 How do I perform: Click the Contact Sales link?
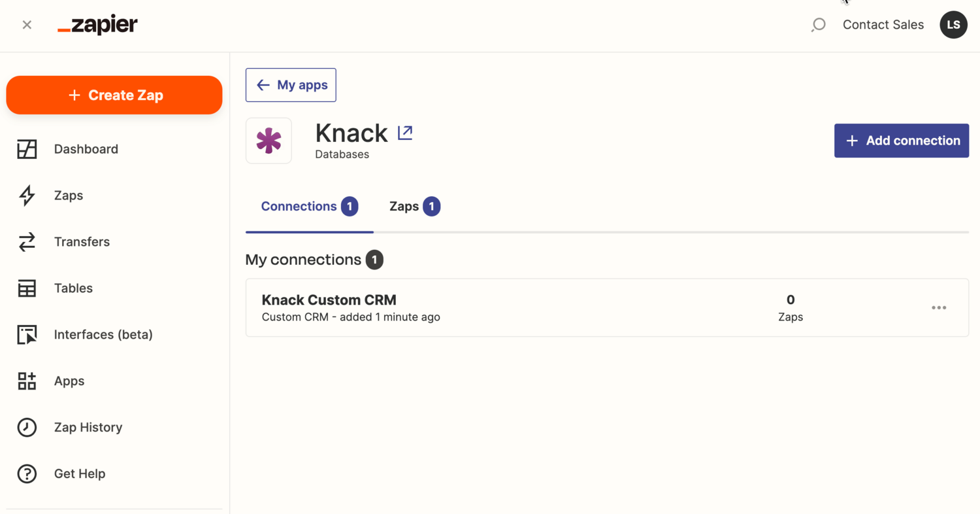pyautogui.click(x=883, y=25)
